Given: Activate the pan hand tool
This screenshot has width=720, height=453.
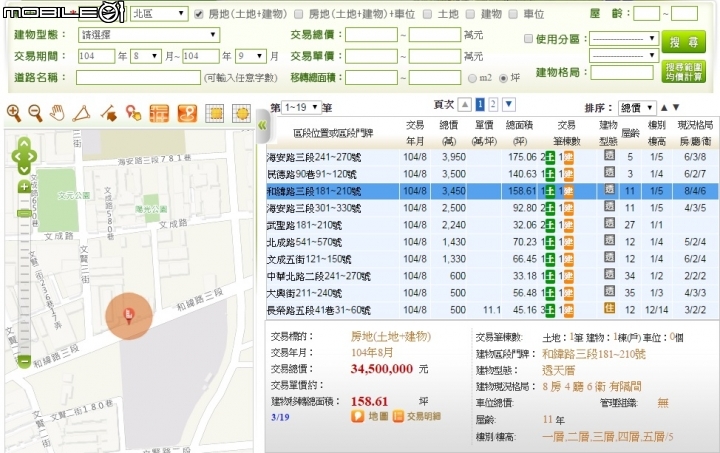Looking at the screenshot, I should [57, 113].
